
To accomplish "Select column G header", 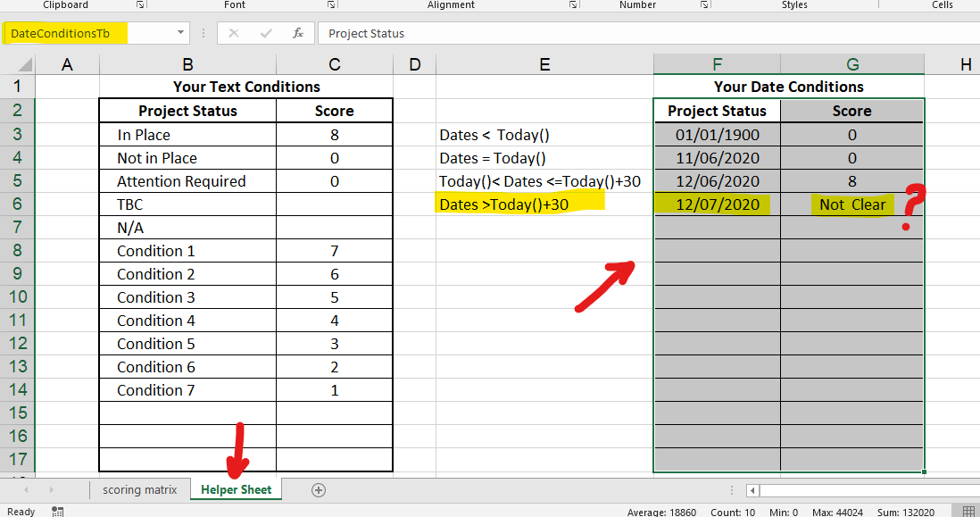I will coord(852,64).
